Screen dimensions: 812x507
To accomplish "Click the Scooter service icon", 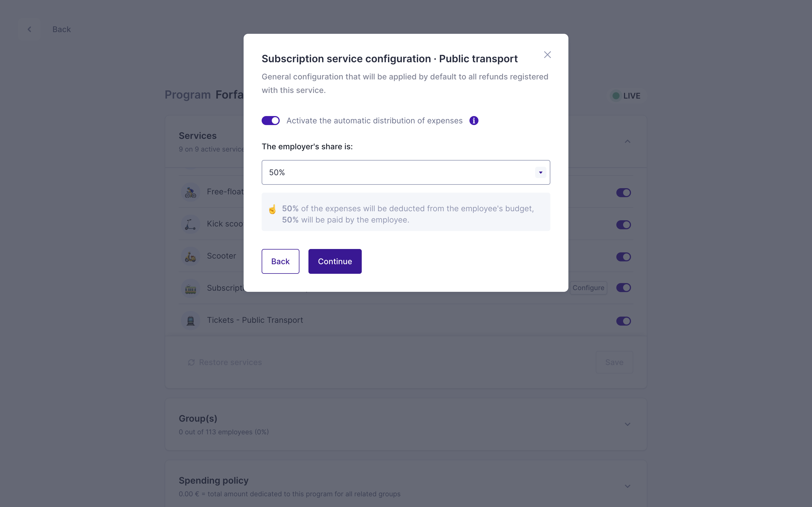I will pos(191,257).
